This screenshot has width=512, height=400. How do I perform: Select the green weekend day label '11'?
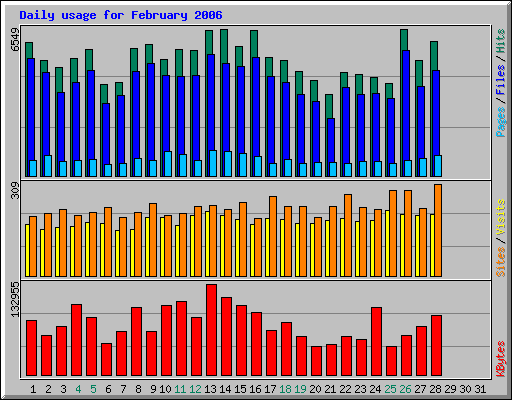click(180, 389)
